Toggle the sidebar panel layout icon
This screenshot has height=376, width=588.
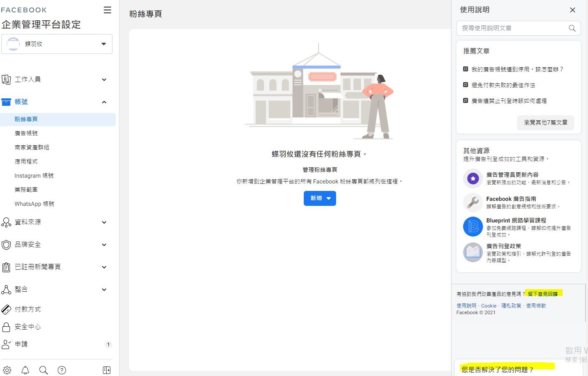pyautogui.click(x=107, y=370)
